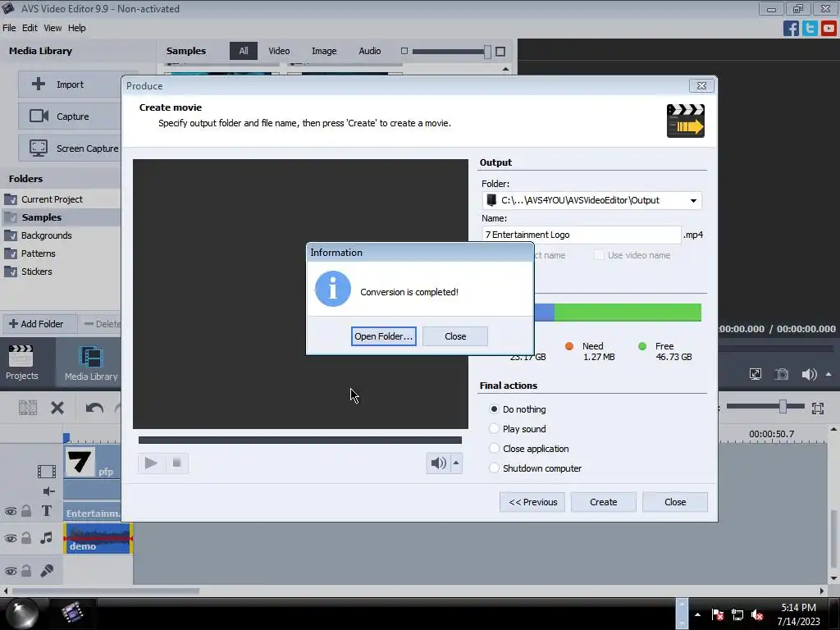
Task: Open the File menu
Action: click(9, 28)
